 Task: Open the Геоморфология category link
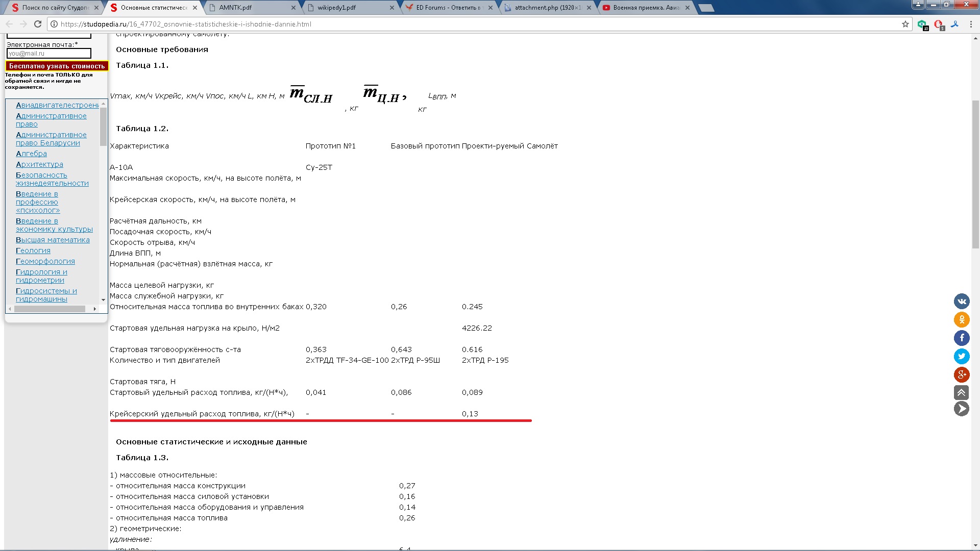click(45, 261)
